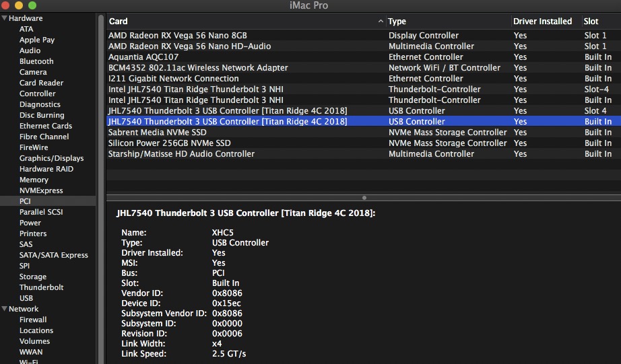Open Hardware RAID sidebar item
This screenshot has height=364, width=621.
coord(46,169)
